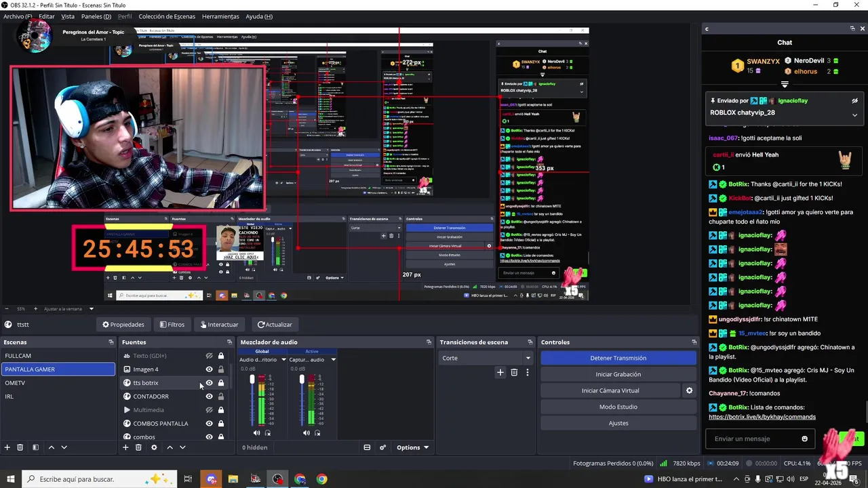The height and width of the screenshot is (488, 868).
Task: Open the Corte transition dropdown
Action: 485,358
